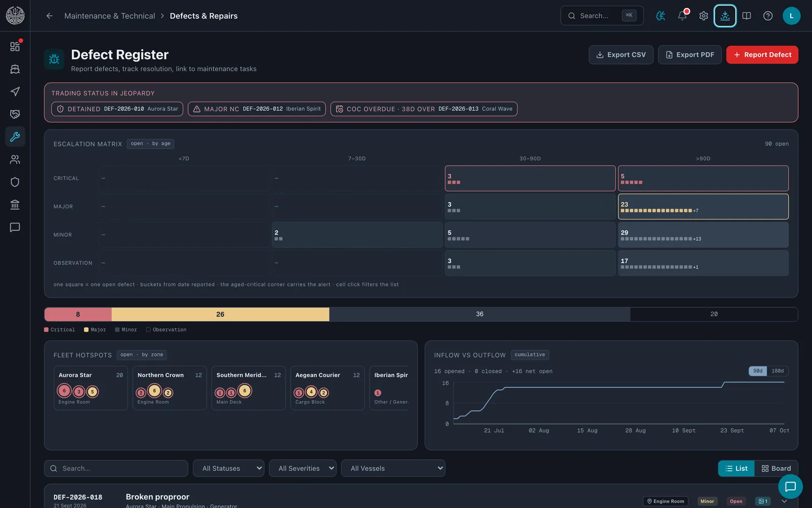Open the help question mark icon
Screen dimensions: 812x508
[x=768, y=16]
